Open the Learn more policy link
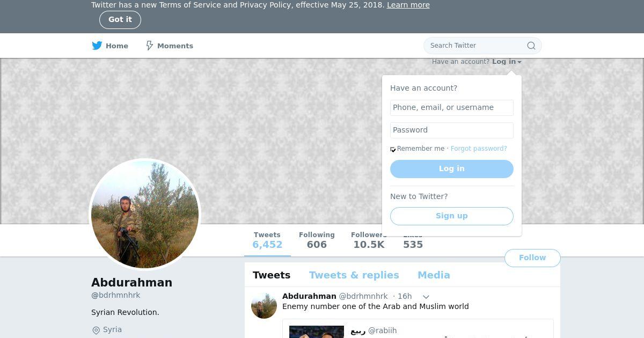This screenshot has width=644, height=338. pyautogui.click(x=408, y=5)
